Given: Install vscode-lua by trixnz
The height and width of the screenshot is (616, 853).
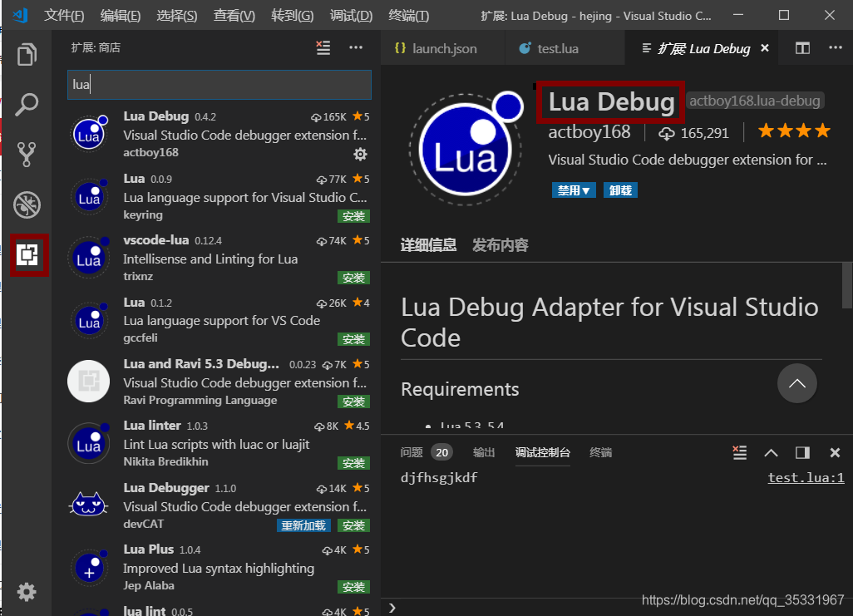Looking at the screenshot, I should click(353, 278).
